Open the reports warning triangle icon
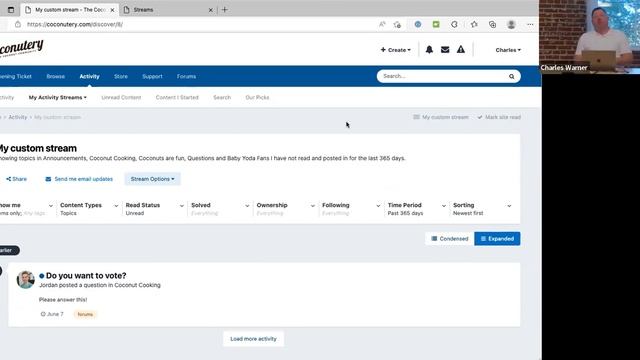This screenshot has width=640, height=360. pyautogui.click(x=460, y=50)
